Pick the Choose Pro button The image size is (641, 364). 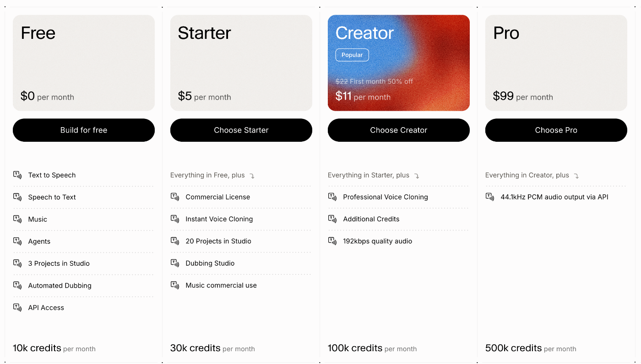pyautogui.click(x=556, y=130)
